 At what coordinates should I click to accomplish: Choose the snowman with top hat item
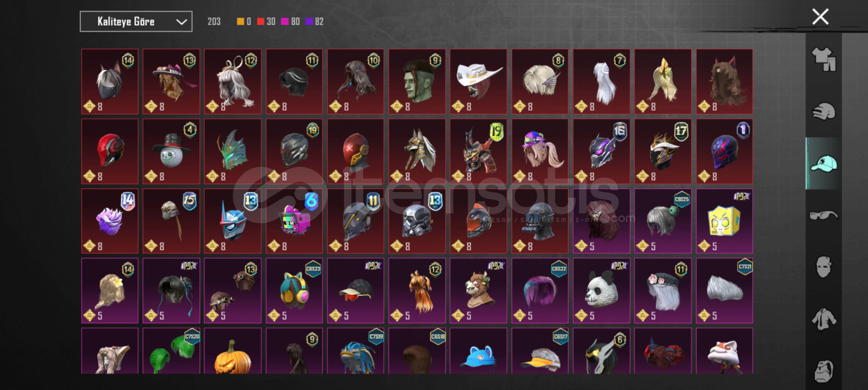(x=171, y=152)
